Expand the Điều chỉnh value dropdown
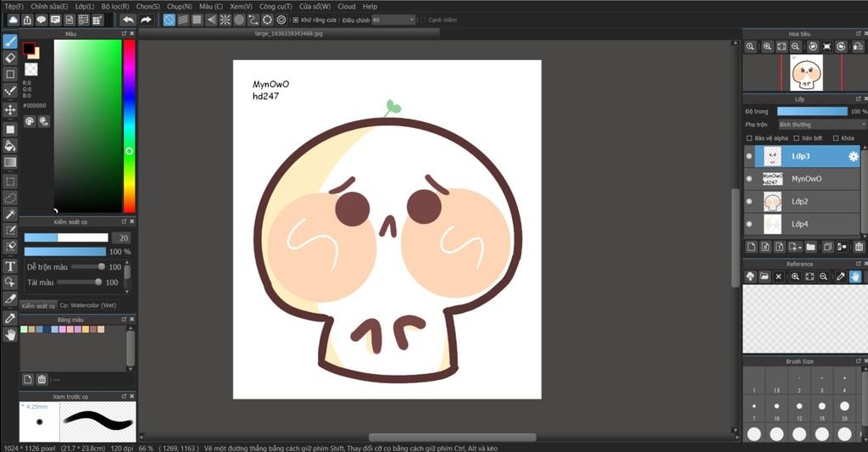This screenshot has height=452, width=868. coord(412,20)
